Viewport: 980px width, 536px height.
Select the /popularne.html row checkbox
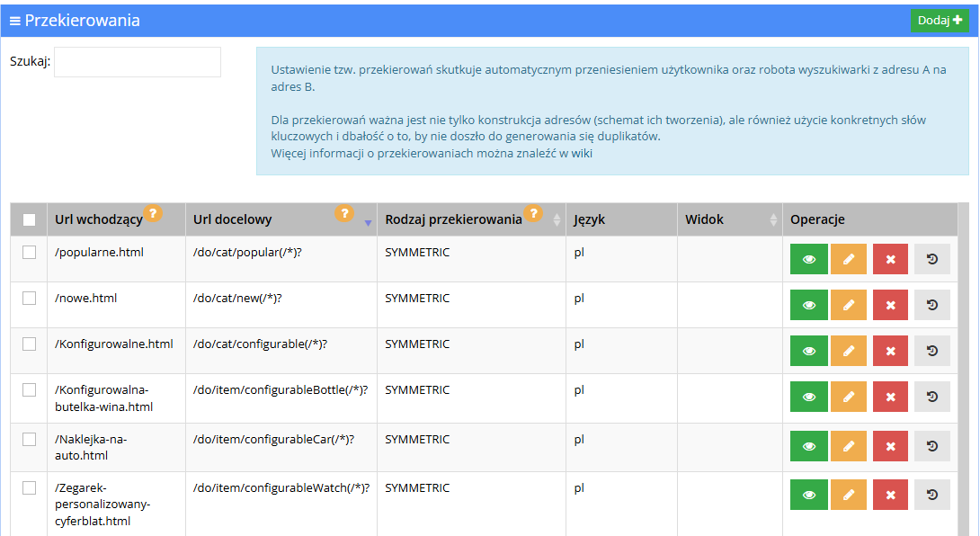tap(30, 252)
